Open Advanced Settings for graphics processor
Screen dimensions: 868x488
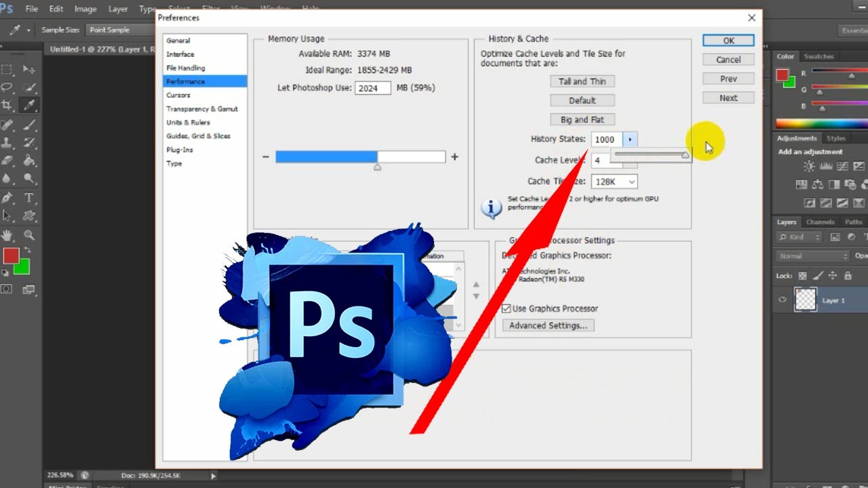pos(549,325)
